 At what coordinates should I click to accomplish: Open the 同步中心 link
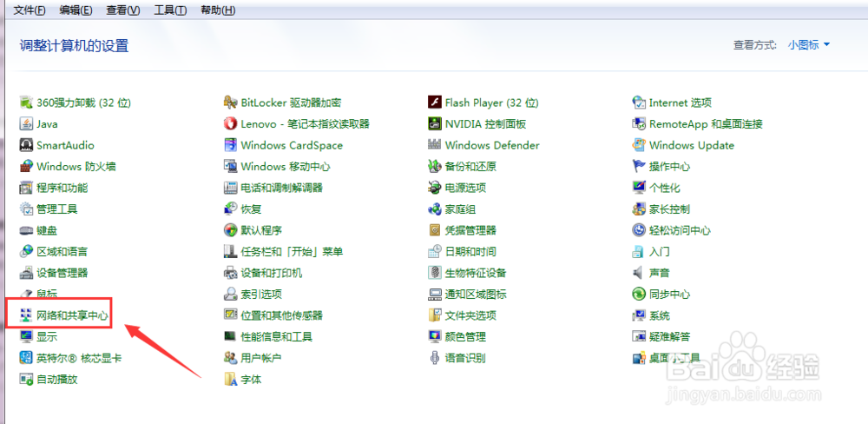click(x=670, y=295)
